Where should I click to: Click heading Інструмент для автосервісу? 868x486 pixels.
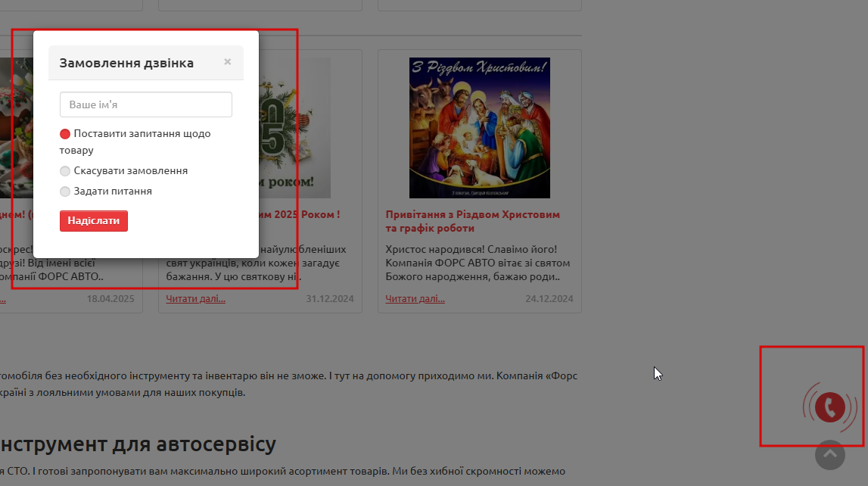coord(138,444)
